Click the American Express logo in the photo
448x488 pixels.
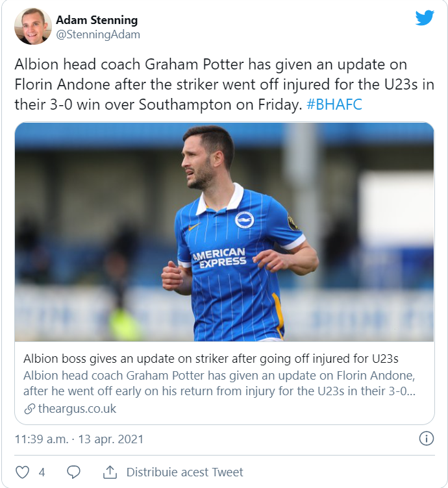pyautogui.click(x=219, y=258)
